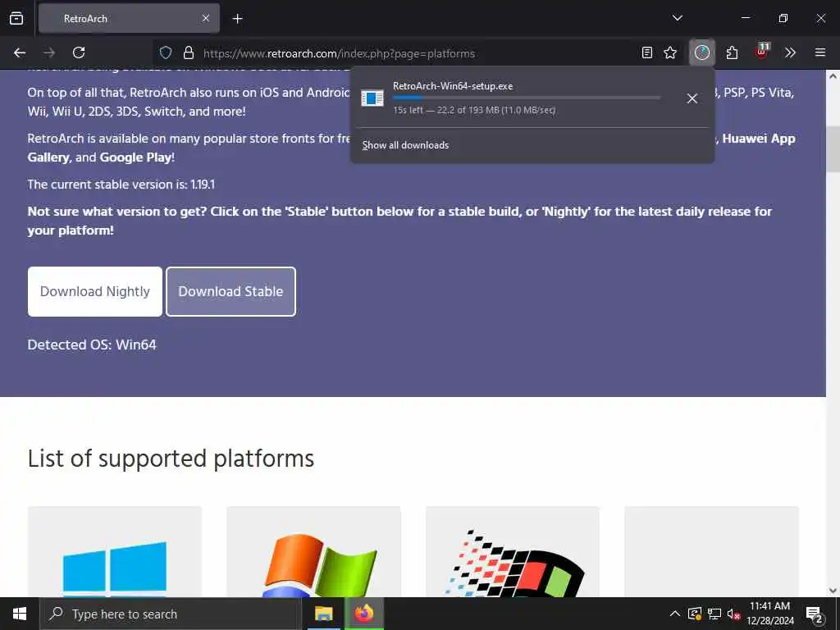Toggle reader view icon in address bar
The image size is (840, 630).
647,52
